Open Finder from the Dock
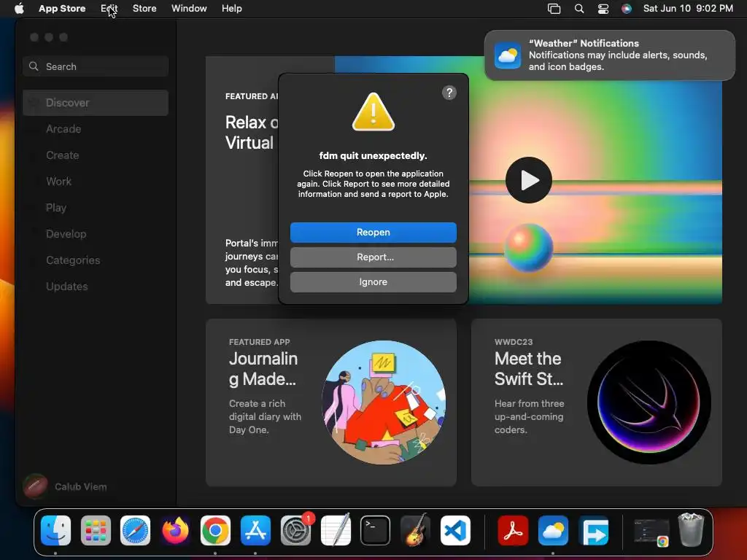 55,530
